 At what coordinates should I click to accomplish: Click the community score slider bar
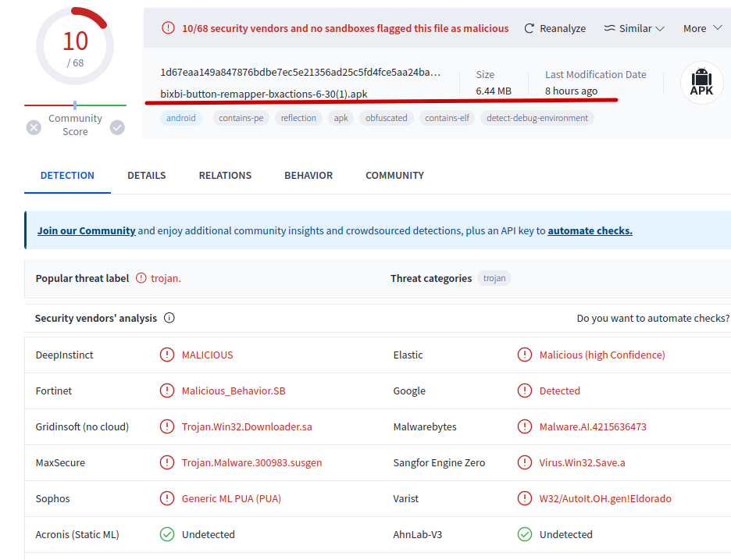click(x=75, y=105)
